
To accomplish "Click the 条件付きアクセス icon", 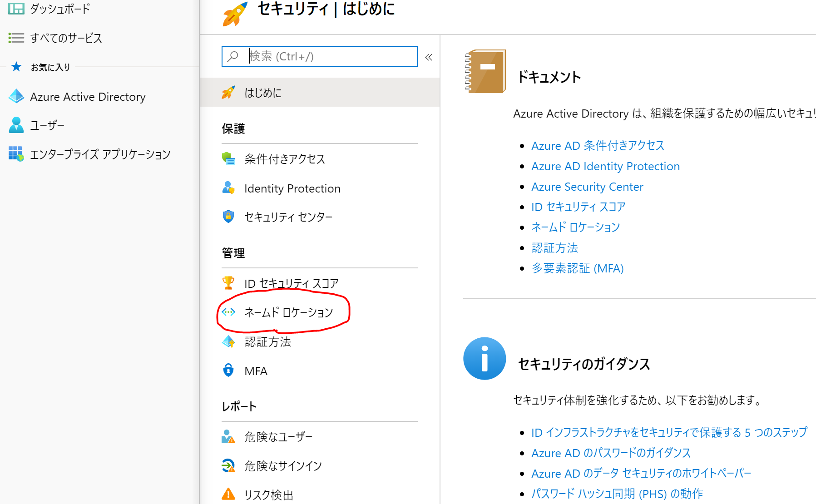I will [x=228, y=158].
